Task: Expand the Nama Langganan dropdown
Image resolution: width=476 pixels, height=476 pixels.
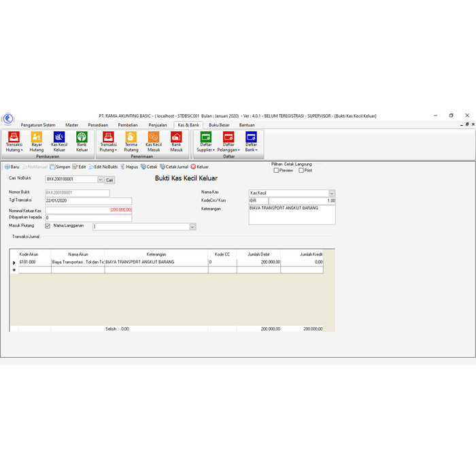Action: 192,226
